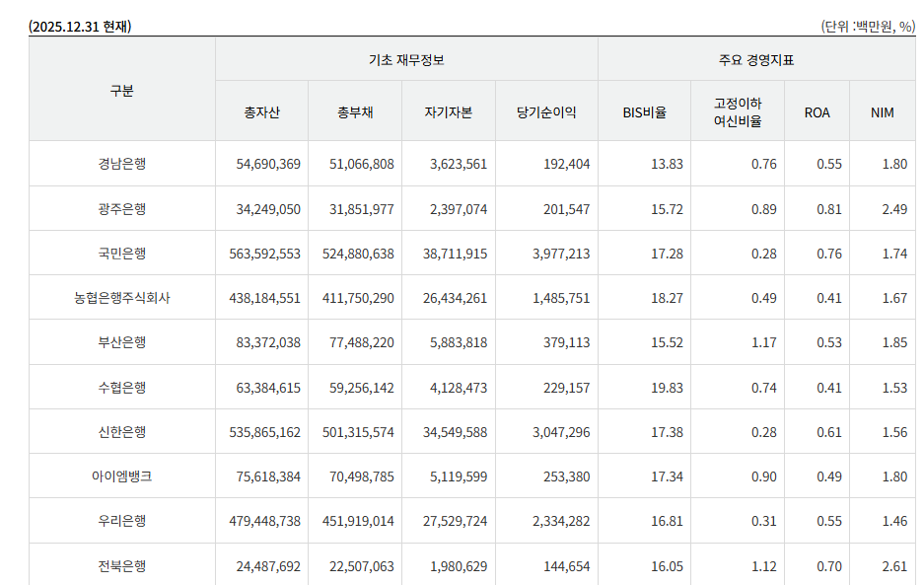Select the 부산은행 row label
This screenshot has width=924, height=585.
pyautogui.click(x=122, y=342)
